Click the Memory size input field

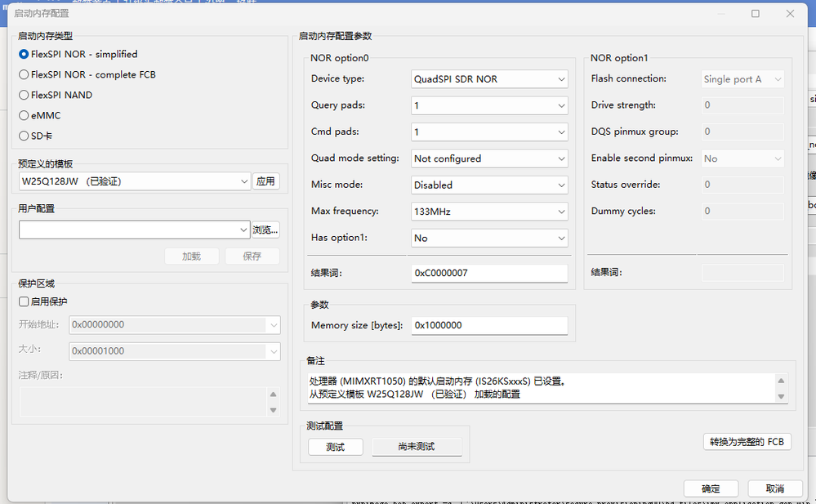coord(488,325)
